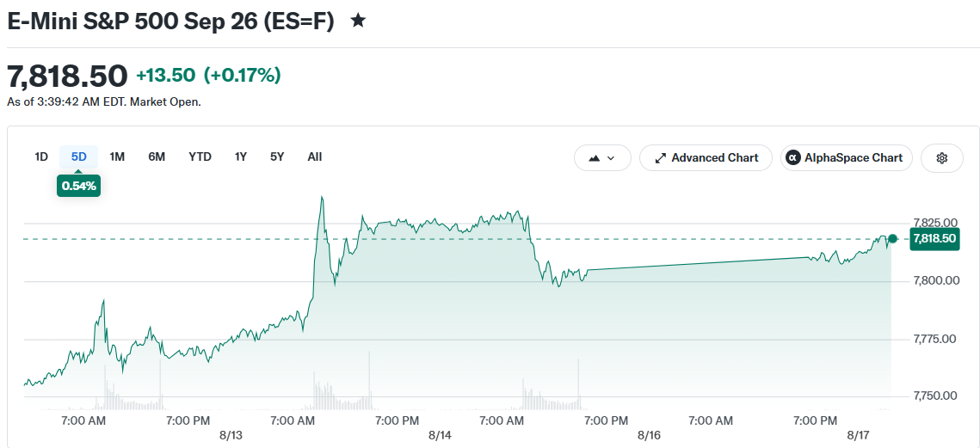The height and width of the screenshot is (448, 980).
Task: Show the All time range
Action: (x=314, y=156)
